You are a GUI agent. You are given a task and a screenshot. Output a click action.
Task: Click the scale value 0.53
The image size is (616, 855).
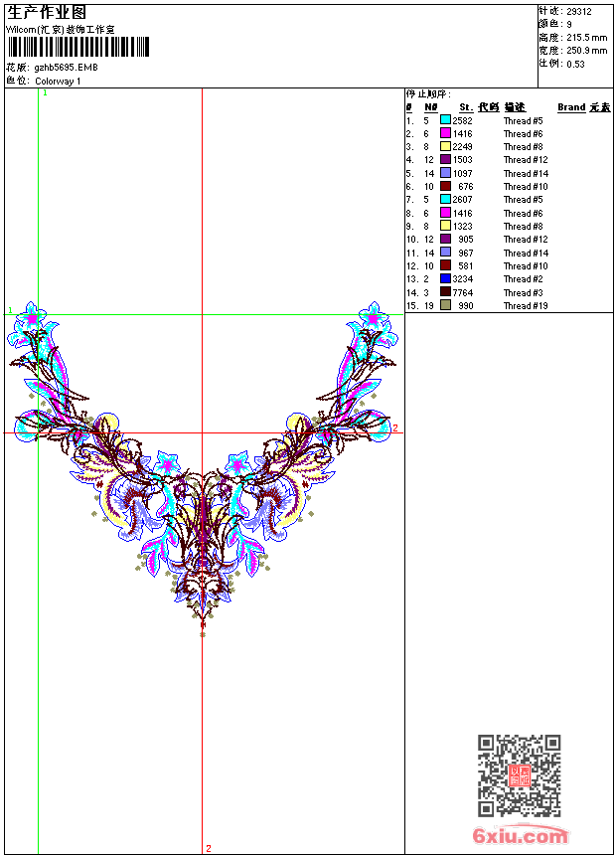point(575,64)
